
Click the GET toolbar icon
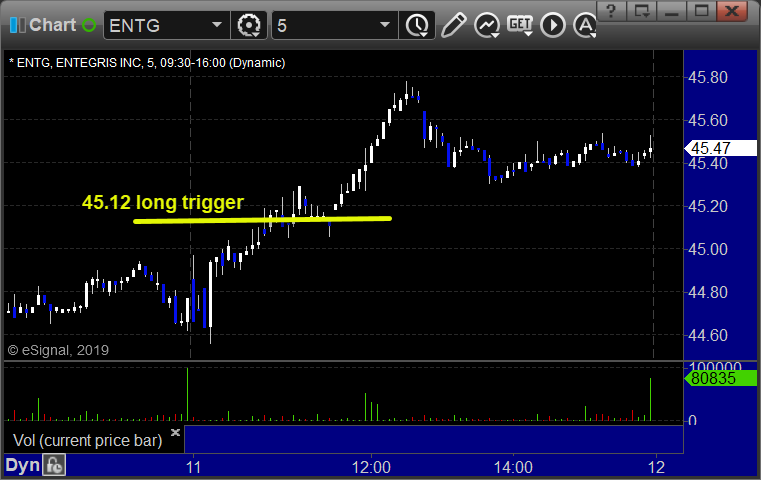pyautogui.click(x=520, y=25)
